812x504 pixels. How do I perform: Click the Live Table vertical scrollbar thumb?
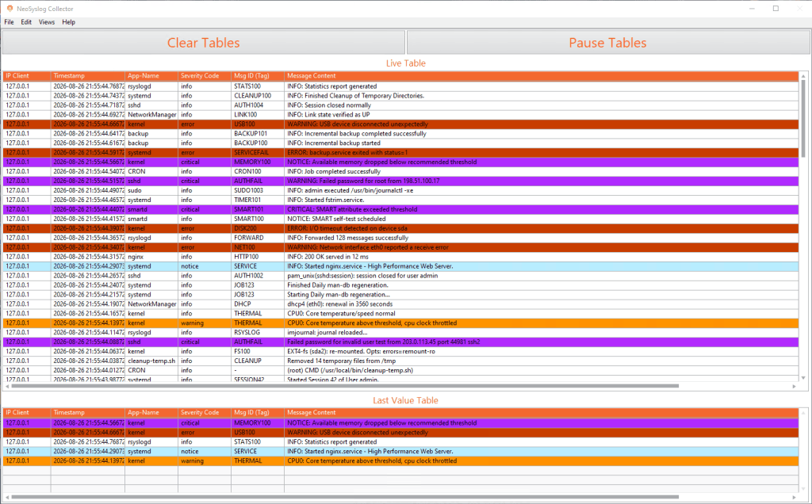(803, 119)
